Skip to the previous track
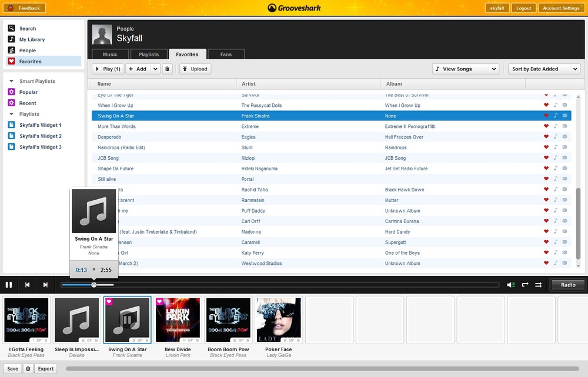 click(x=28, y=285)
